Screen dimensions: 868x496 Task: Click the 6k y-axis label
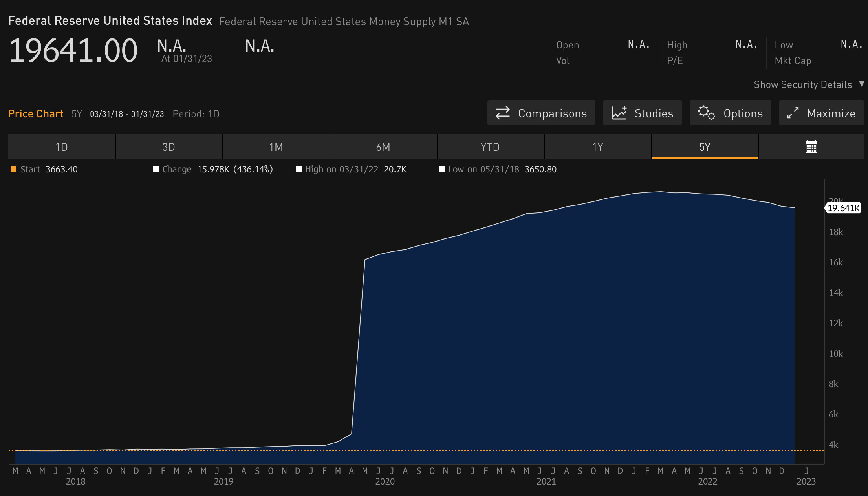(833, 414)
